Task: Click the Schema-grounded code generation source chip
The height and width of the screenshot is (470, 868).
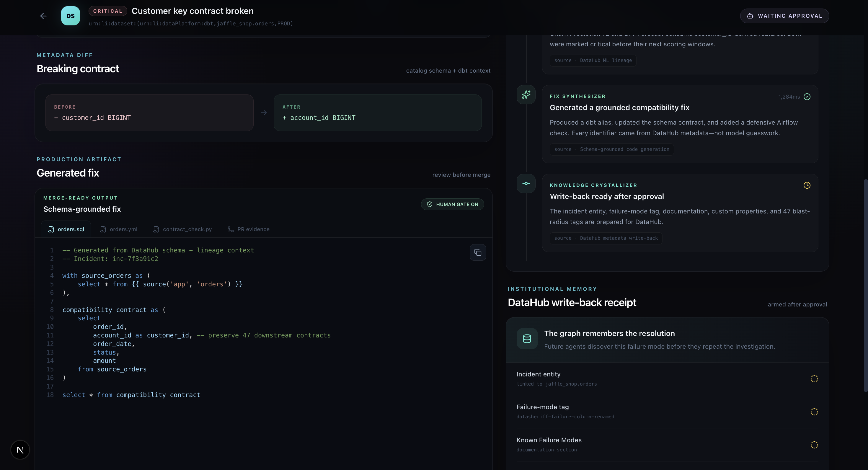Action: [611, 149]
